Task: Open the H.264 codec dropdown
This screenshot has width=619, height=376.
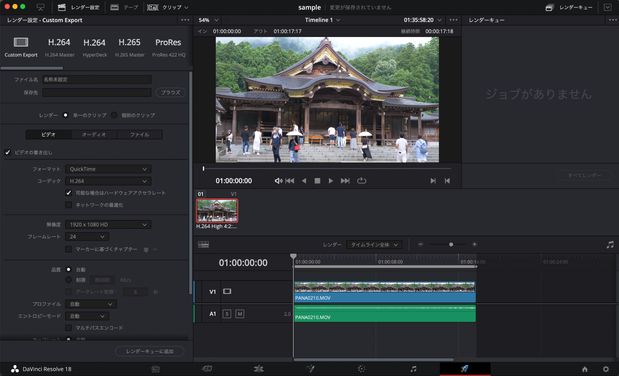Action: 108,181
